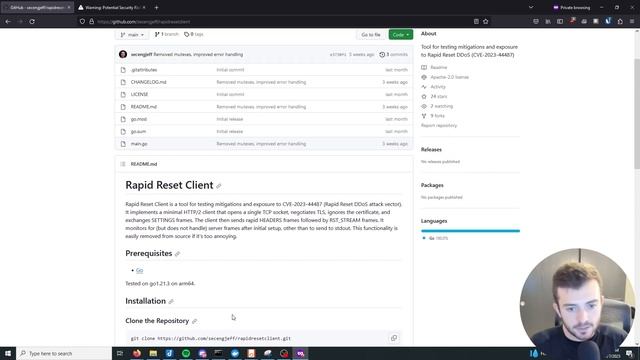Screen dimensions: 640x360
Task: Copy the git clone command
Action: point(394,338)
